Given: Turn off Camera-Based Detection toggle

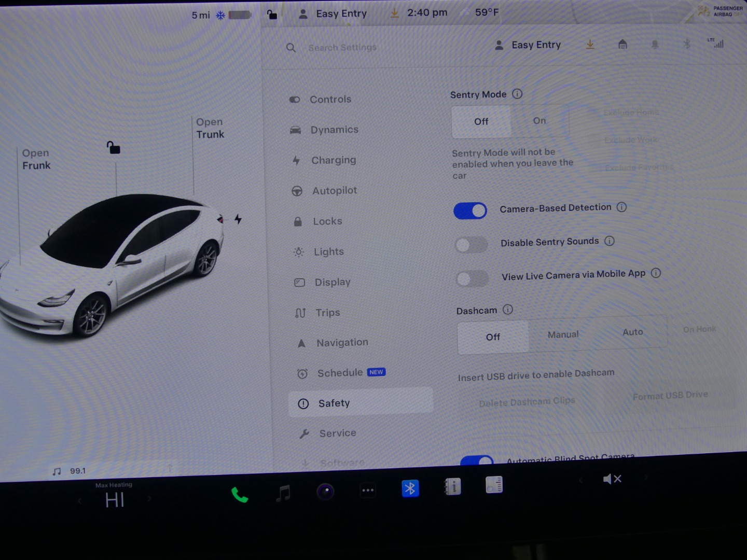Looking at the screenshot, I should click(x=470, y=211).
